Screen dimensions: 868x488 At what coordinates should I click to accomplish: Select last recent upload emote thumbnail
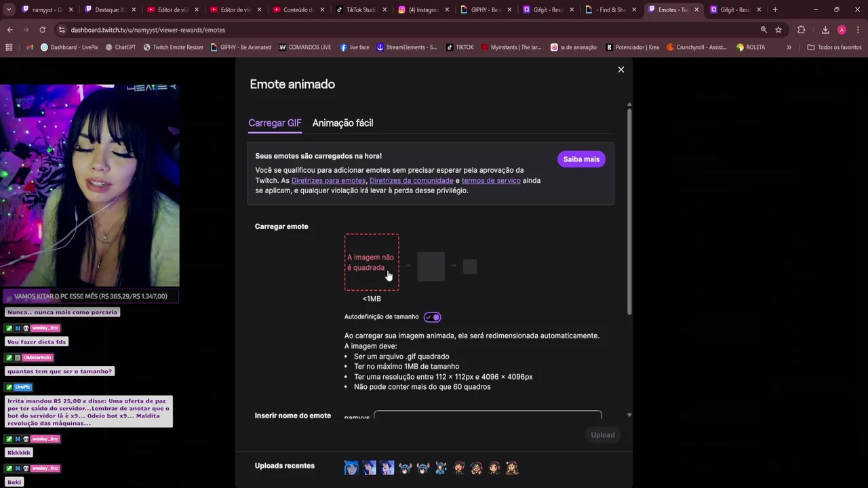pyautogui.click(x=512, y=468)
